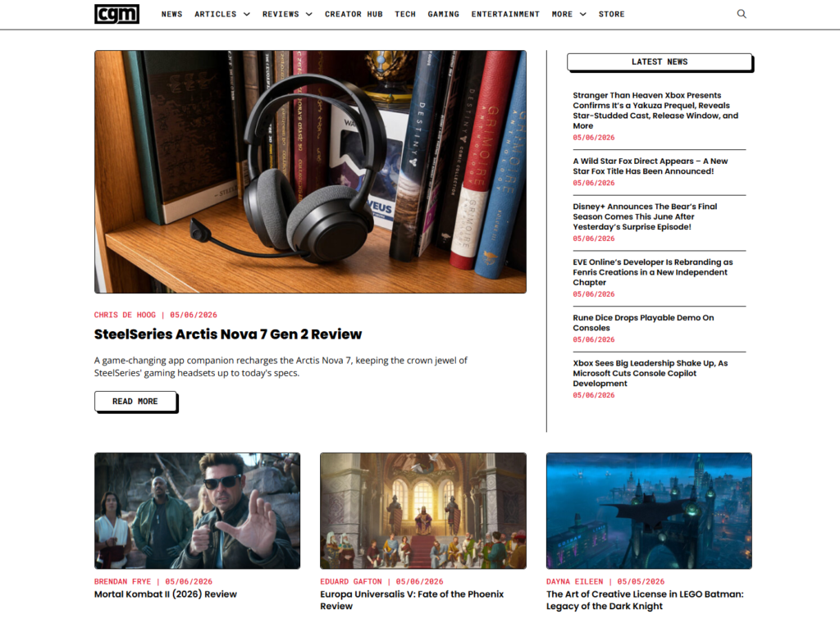Select the Tech nav item

pyautogui.click(x=405, y=15)
